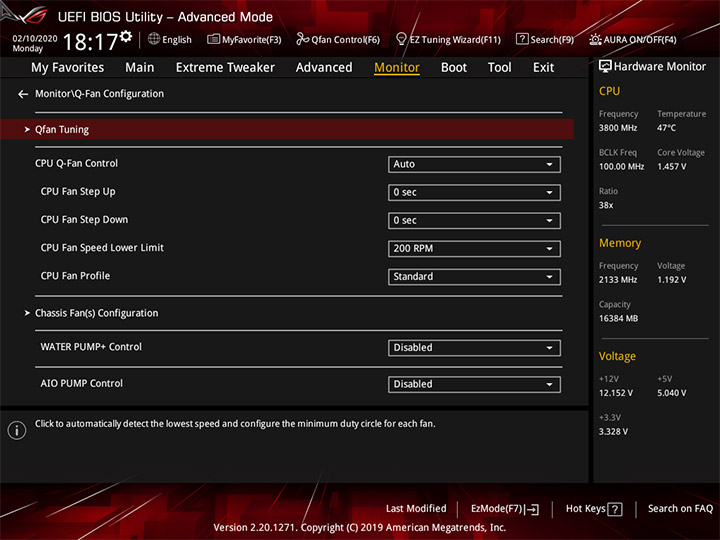The image size is (720, 540).
Task: Open the Exit tab
Action: [x=543, y=68]
